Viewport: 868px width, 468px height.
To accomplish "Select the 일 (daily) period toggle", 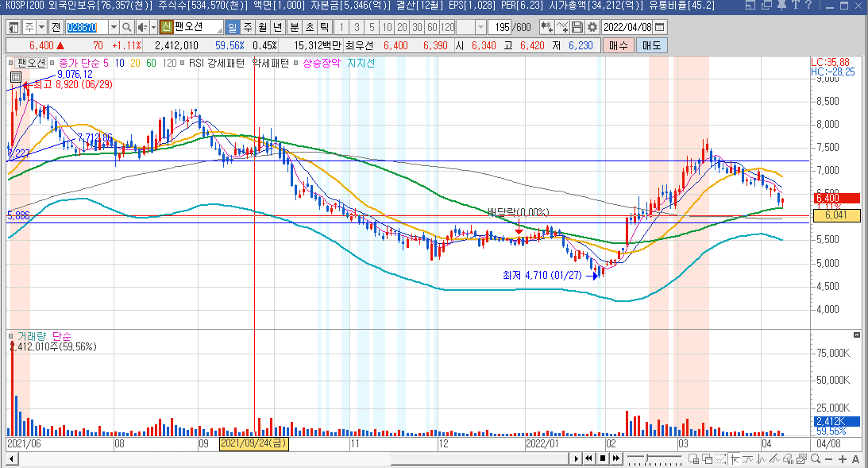I will (x=232, y=27).
